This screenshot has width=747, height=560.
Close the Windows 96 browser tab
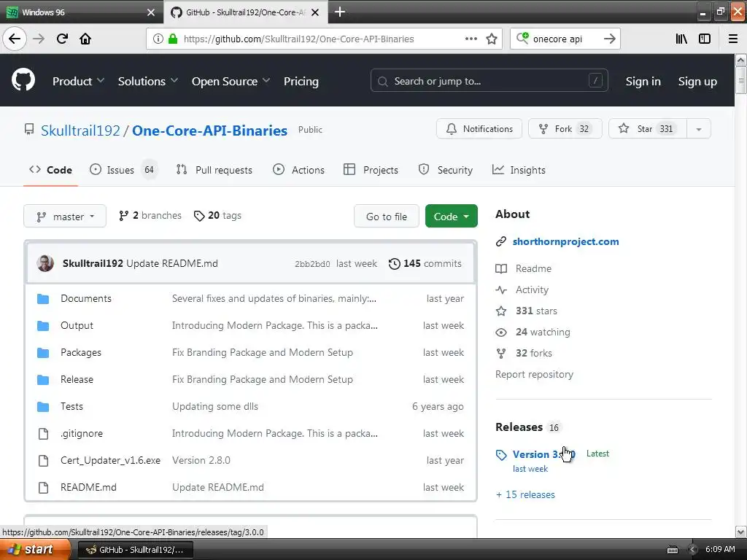[x=151, y=12]
